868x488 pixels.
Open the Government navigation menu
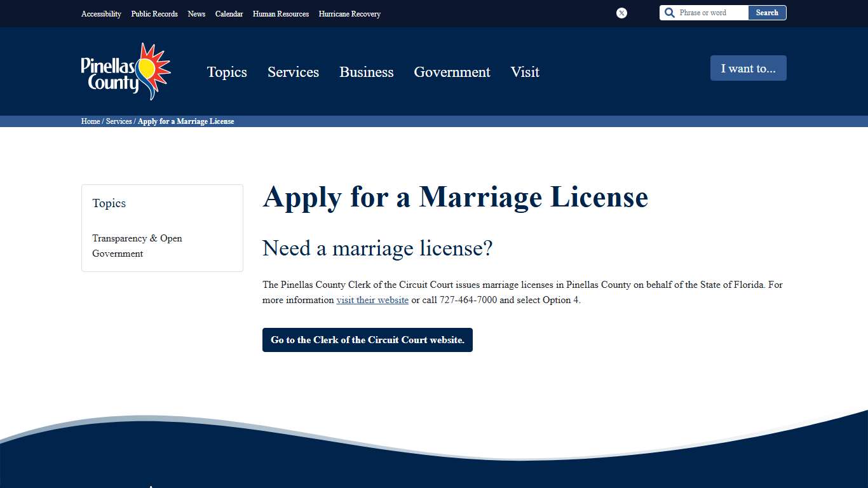tap(452, 72)
